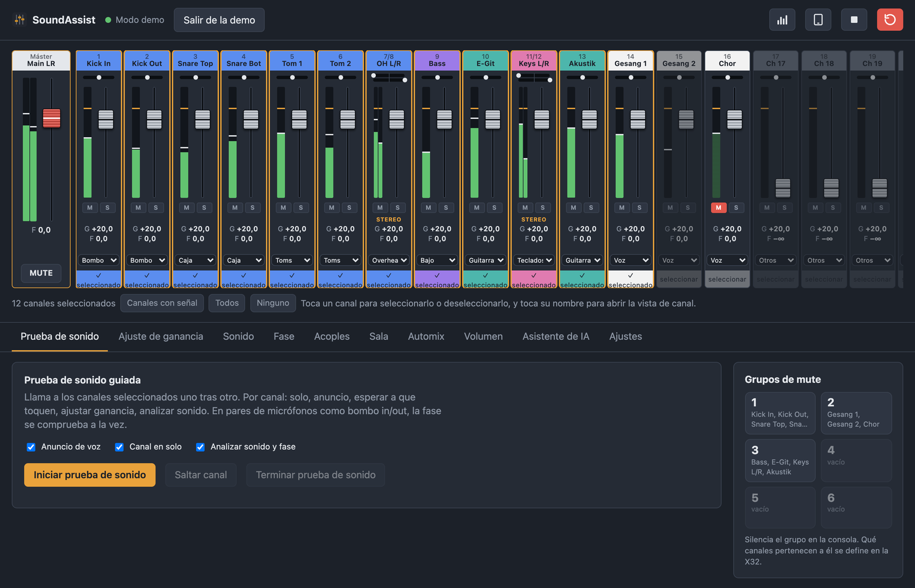Solo the Tom 1 channel
This screenshot has height=588, width=915.
coord(301,207)
